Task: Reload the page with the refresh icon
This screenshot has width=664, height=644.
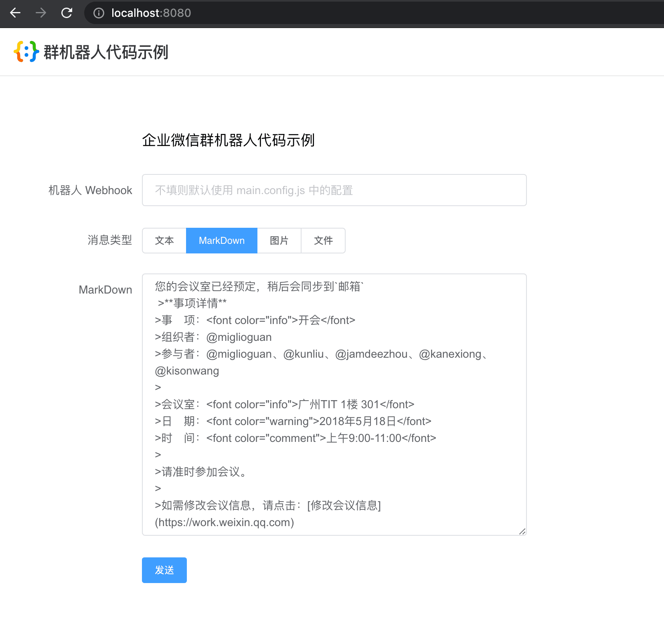Action: click(x=67, y=13)
